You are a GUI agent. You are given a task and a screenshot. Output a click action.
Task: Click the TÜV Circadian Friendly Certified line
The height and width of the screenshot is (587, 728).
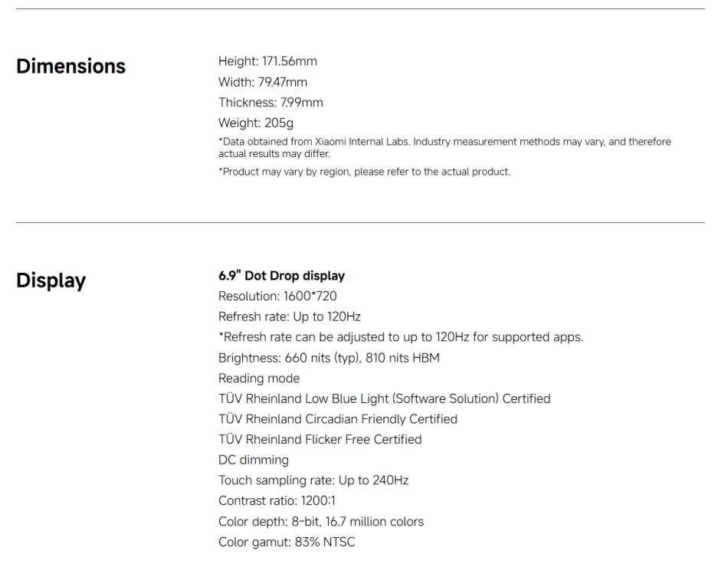click(x=337, y=419)
